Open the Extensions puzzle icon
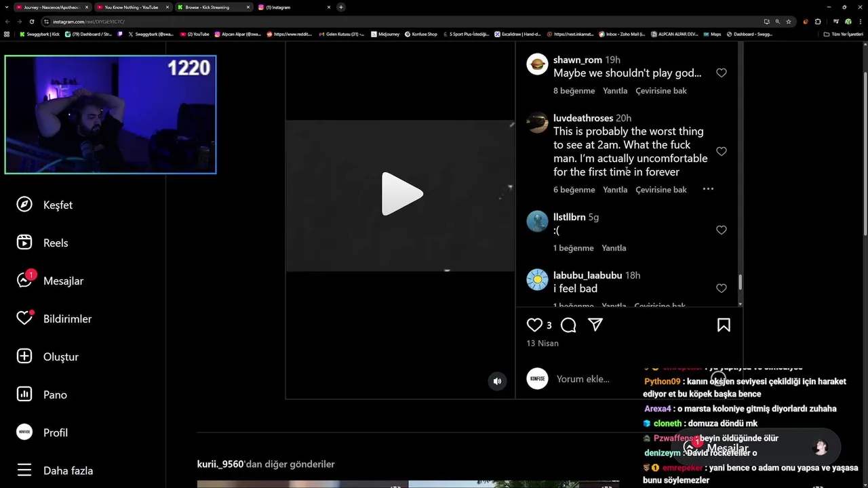This screenshot has width=868, height=488. 818,22
